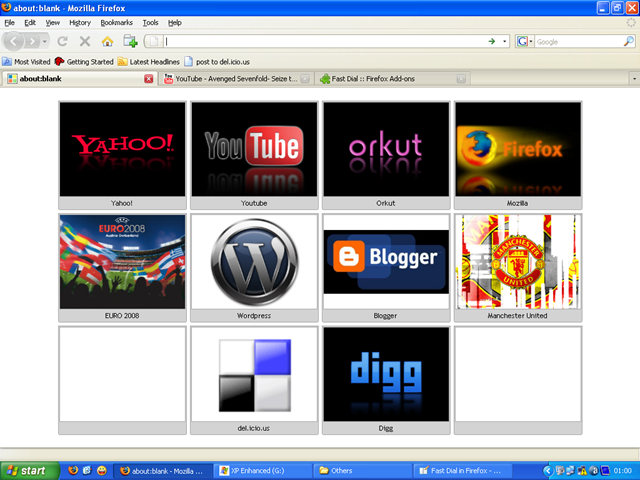Screen dimensions: 640x480
Task: Switch to the Fast Dial Firefox Add-ons tab
Action: (x=393, y=79)
